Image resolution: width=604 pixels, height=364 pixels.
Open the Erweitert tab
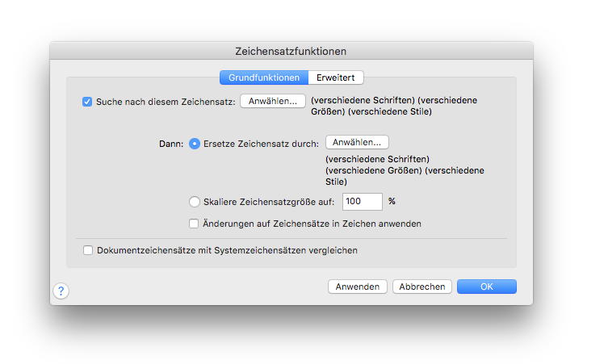point(336,77)
